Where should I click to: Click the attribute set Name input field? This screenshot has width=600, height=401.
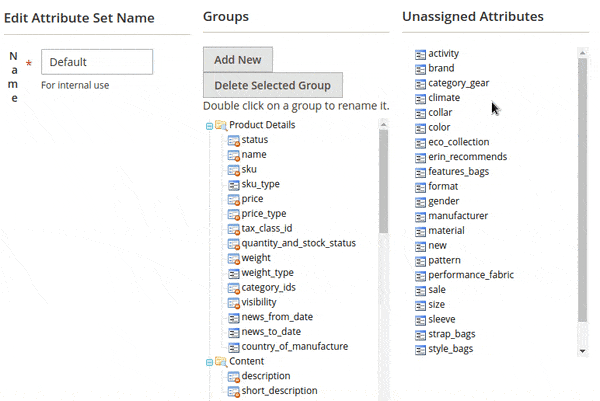tap(96, 62)
